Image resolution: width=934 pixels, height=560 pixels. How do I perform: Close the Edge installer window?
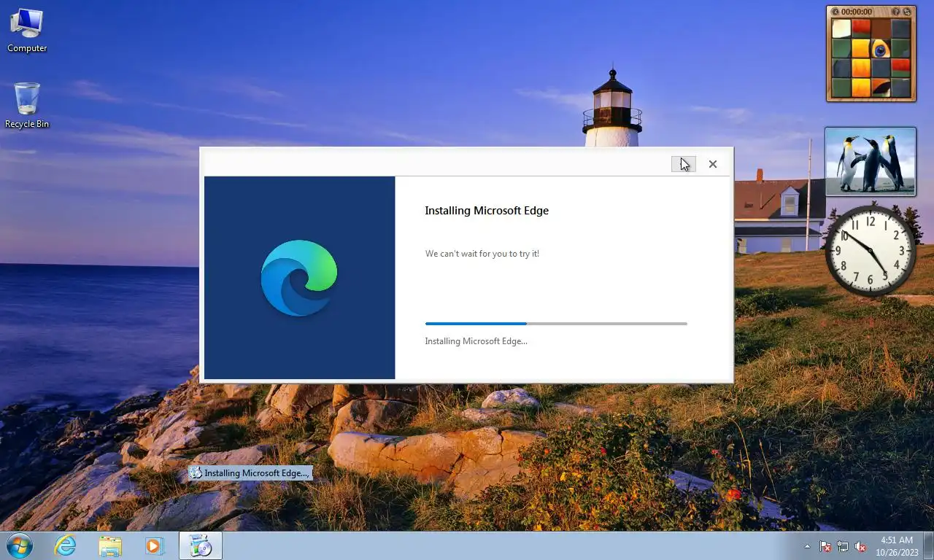pyautogui.click(x=713, y=164)
